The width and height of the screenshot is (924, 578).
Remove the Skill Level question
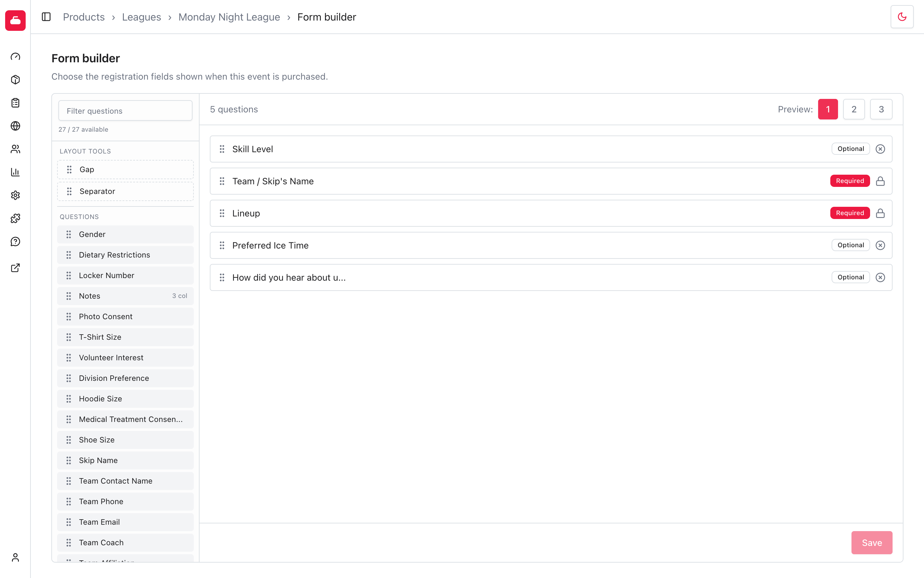pyautogui.click(x=880, y=149)
